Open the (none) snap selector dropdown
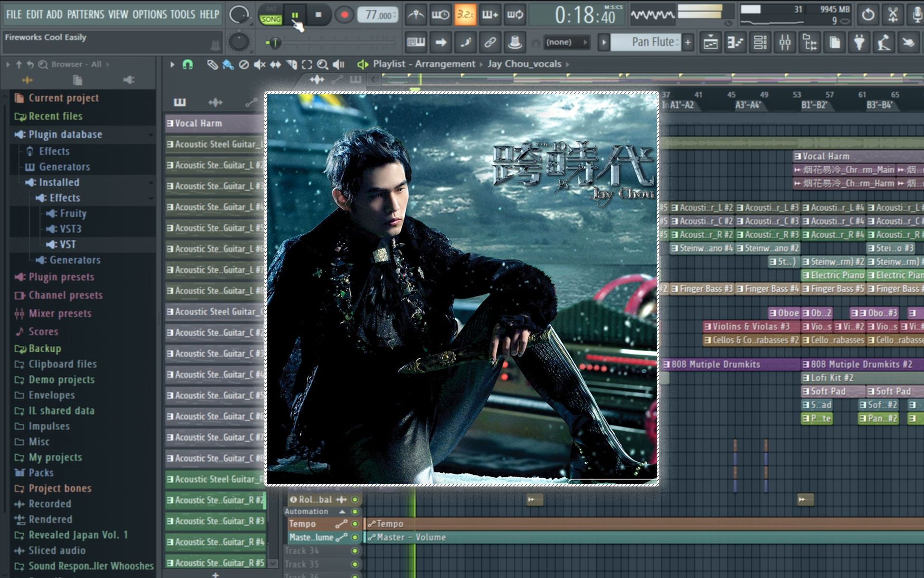 click(x=566, y=42)
